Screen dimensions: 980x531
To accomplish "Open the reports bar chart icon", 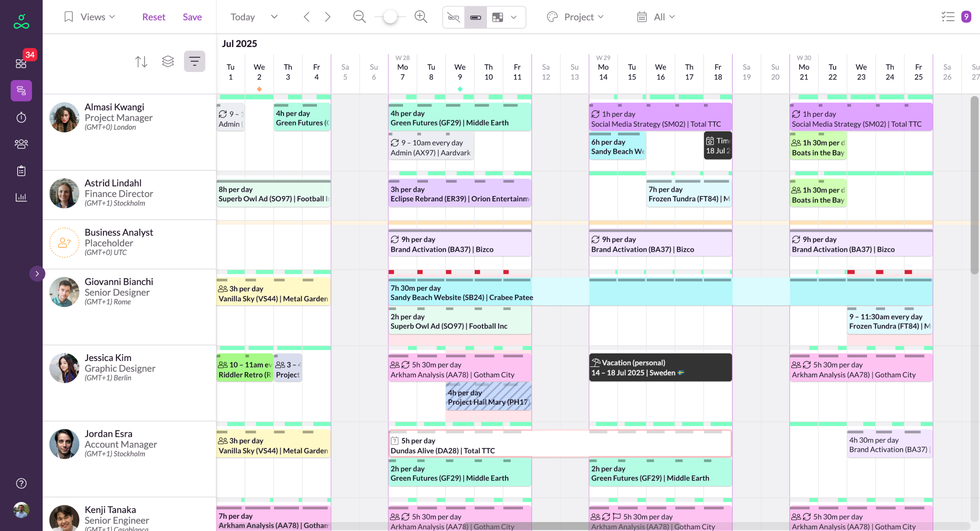I will (21, 197).
